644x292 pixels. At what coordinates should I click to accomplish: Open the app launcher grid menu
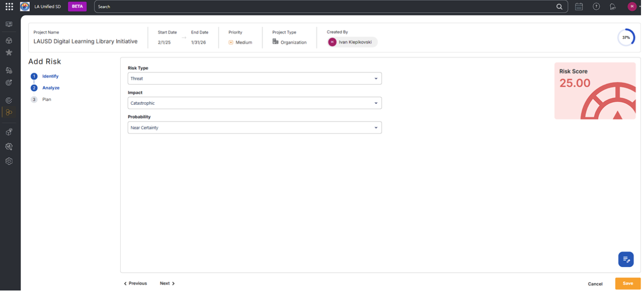click(9, 6)
